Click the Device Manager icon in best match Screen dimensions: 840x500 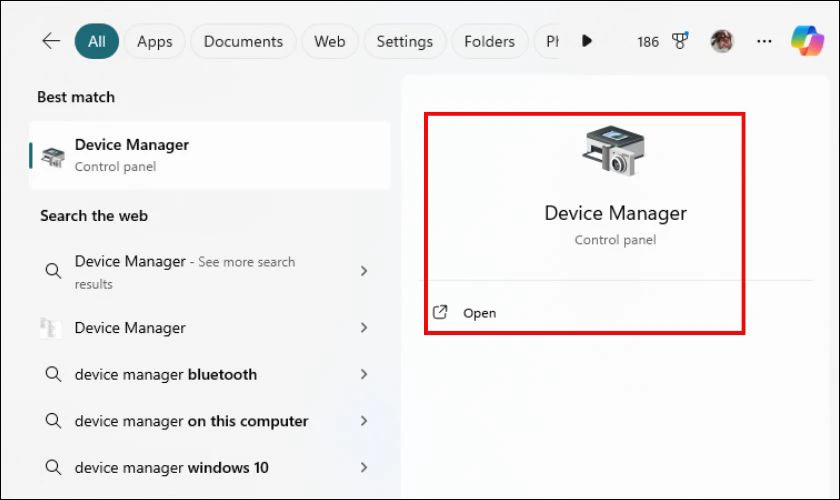click(x=53, y=156)
